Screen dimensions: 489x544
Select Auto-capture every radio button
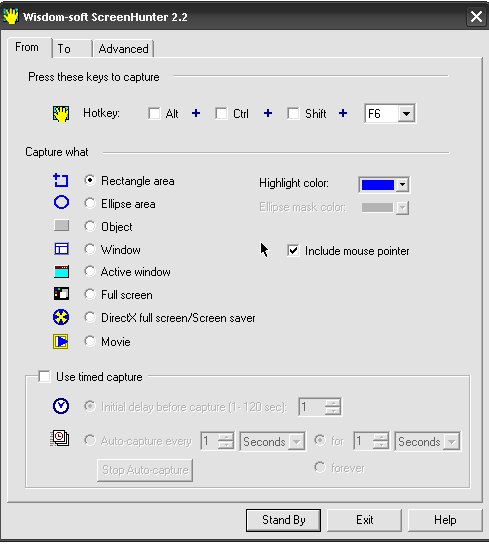click(90, 440)
